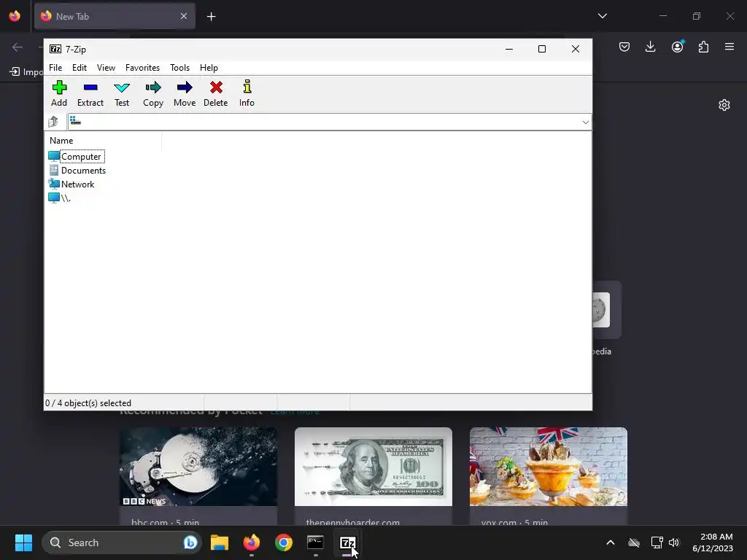The image size is (747, 560).
Task: Open the Firefox hamburger application menu
Action: (729, 47)
